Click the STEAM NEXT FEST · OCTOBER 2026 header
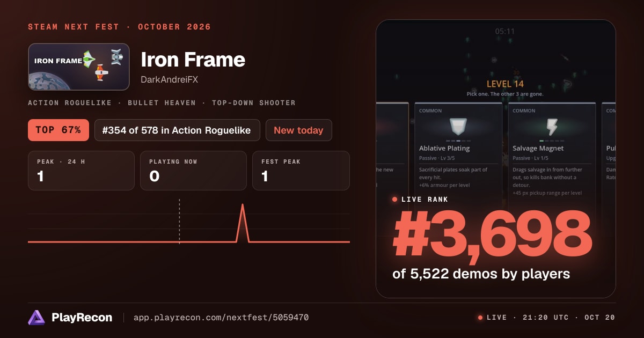Image resolution: width=644 pixels, height=338 pixels. pos(119,27)
